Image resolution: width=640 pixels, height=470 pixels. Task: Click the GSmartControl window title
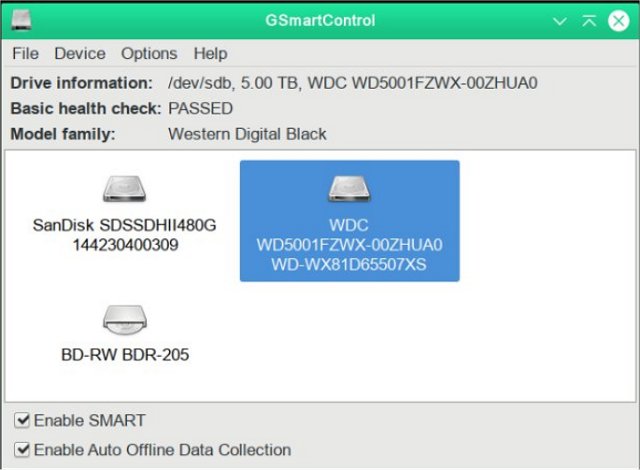(x=320, y=20)
